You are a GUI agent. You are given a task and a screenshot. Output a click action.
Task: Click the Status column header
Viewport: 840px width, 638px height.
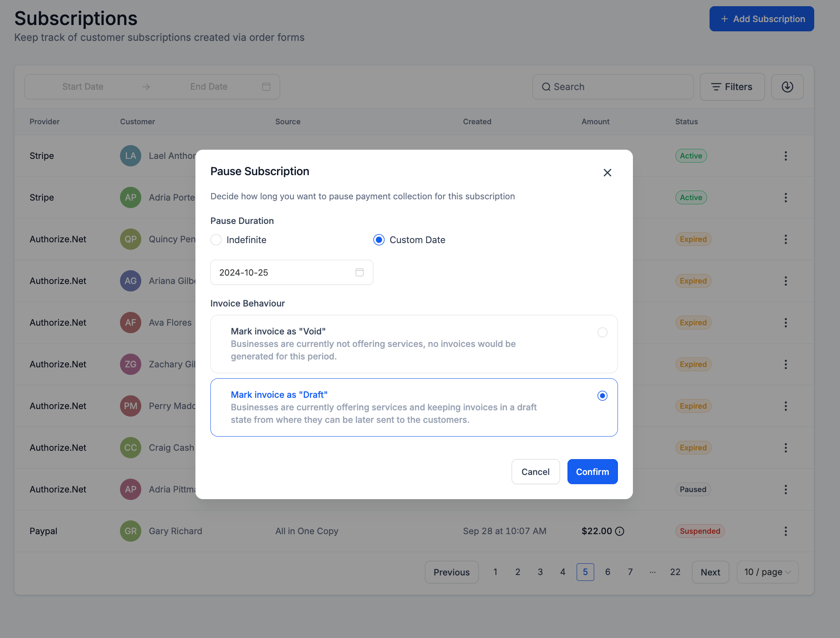click(x=686, y=122)
